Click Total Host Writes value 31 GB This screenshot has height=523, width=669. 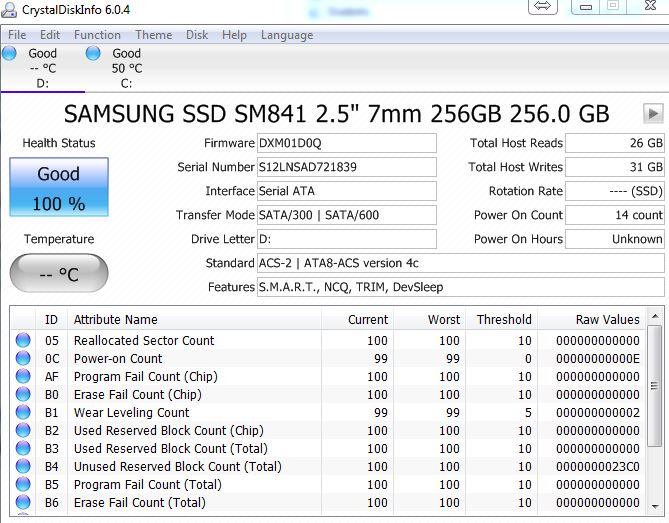(x=615, y=167)
